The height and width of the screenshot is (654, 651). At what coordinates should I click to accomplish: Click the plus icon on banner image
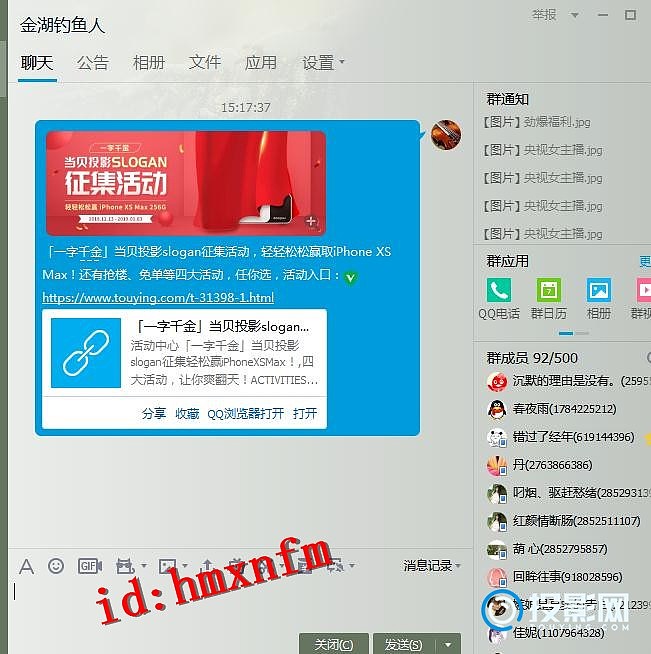pos(311,221)
